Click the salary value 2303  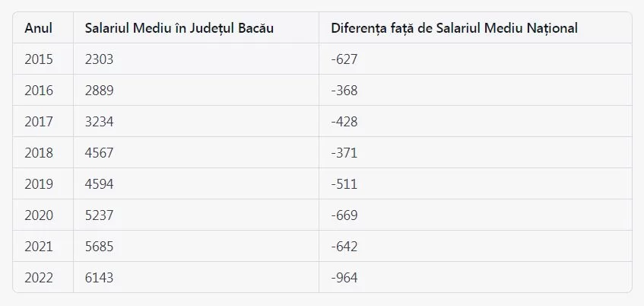(x=99, y=59)
